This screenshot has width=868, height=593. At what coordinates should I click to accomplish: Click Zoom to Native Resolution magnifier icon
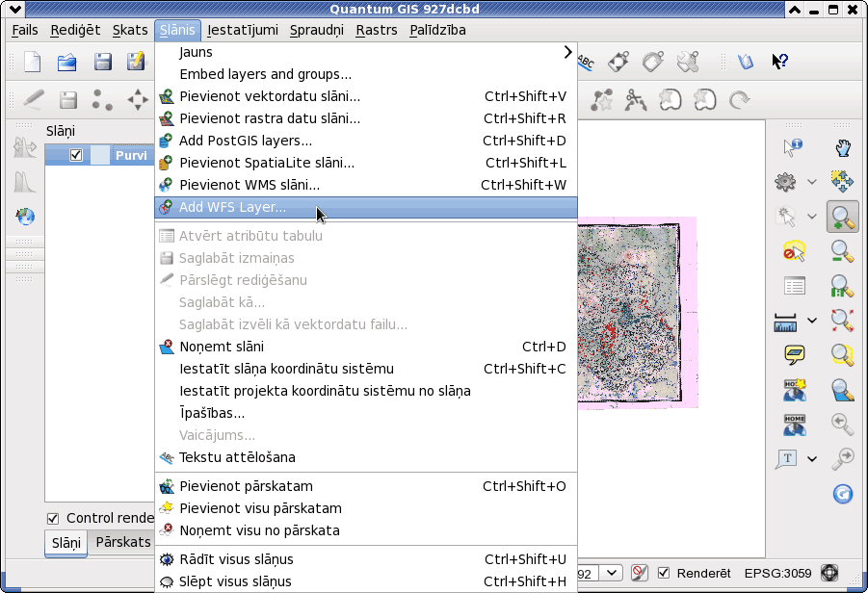coord(842,286)
